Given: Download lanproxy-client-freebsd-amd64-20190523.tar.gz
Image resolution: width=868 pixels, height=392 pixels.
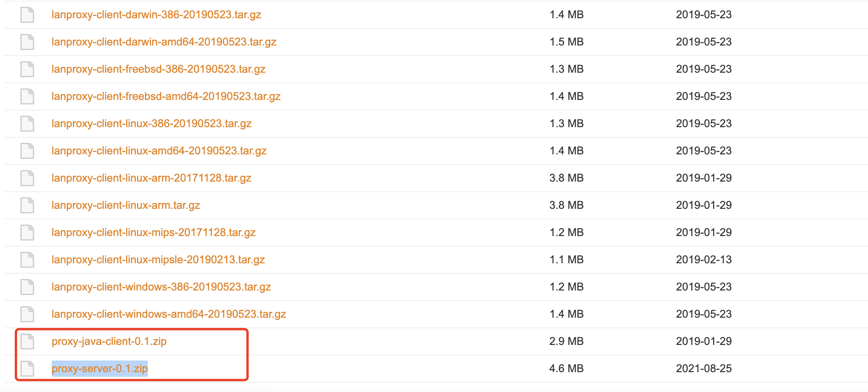Looking at the screenshot, I should pyautogui.click(x=166, y=96).
